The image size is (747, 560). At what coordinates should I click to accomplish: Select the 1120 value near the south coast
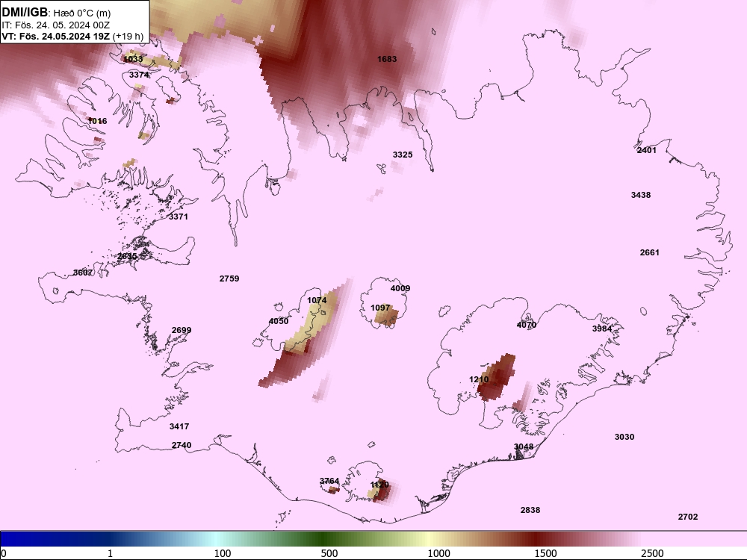pos(379,485)
